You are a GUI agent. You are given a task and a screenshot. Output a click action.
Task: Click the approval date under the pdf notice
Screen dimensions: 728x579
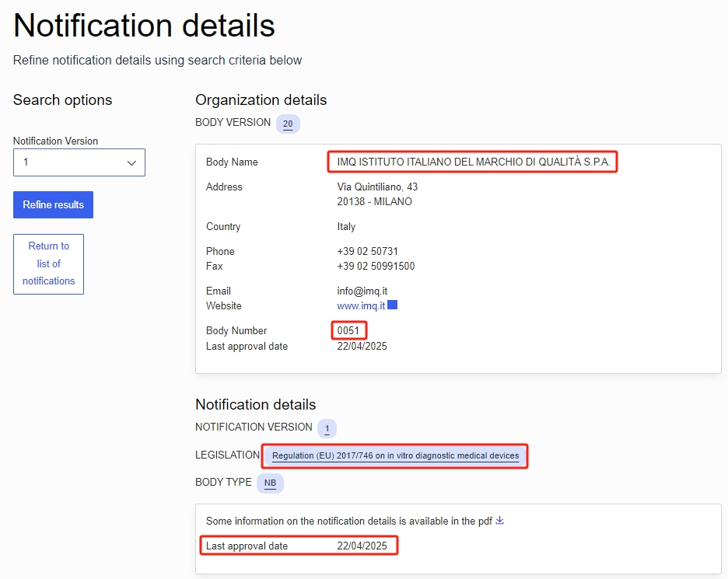coord(362,546)
